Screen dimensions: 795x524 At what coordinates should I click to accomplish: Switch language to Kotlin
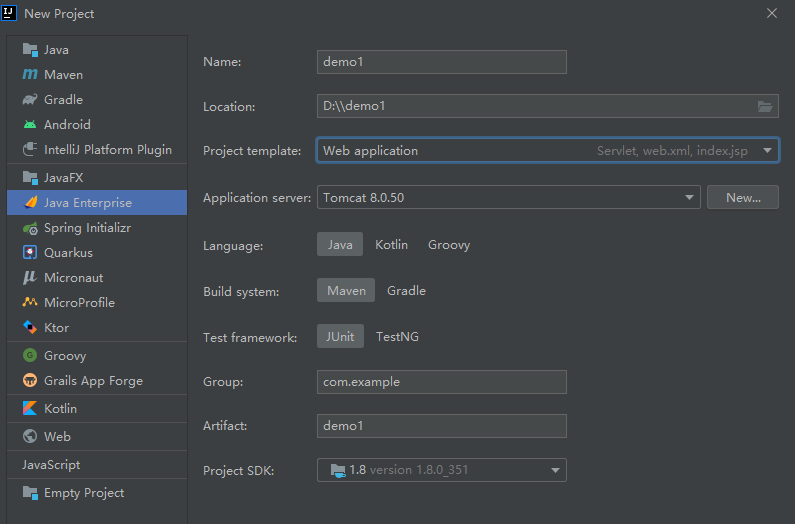(x=391, y=244)
